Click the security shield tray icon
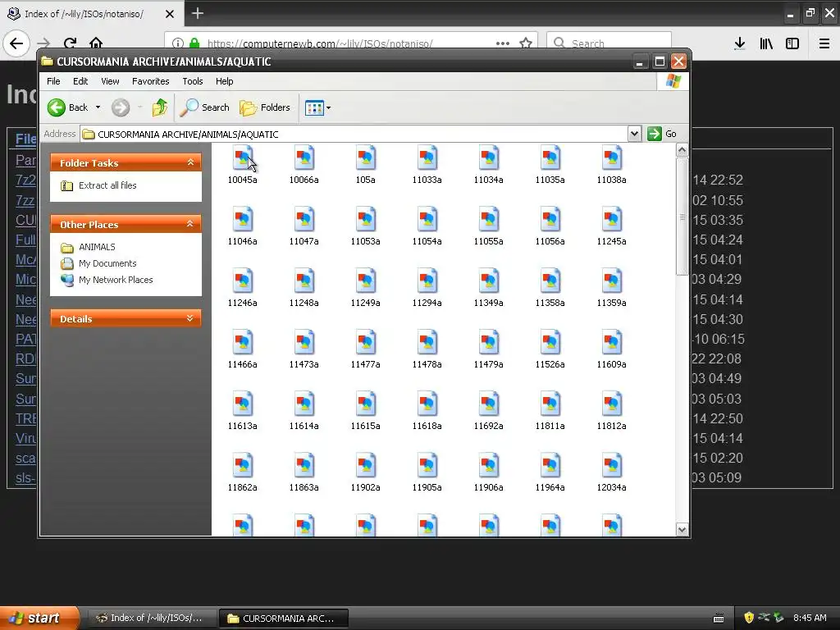The height and width of the screenshot is (630, 840). pyautogui.click(x=749, y=618)
